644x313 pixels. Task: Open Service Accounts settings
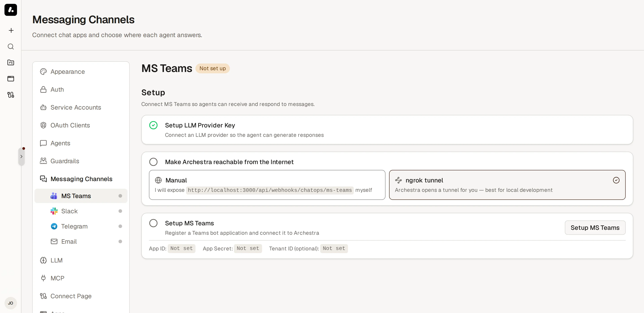click(81, 108)
